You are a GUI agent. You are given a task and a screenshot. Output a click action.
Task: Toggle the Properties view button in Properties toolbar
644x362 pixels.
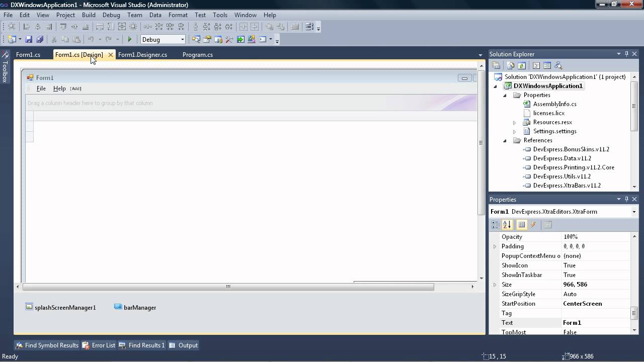pyautogui.click(x=522, y=225)
